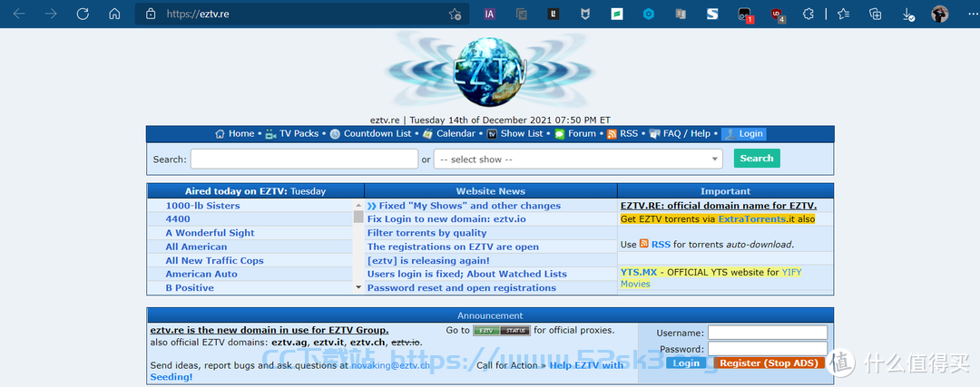Click the browser Back arrow
This screenshot has width=980, height=387.
pyautogui.click(x=19, y=14)
